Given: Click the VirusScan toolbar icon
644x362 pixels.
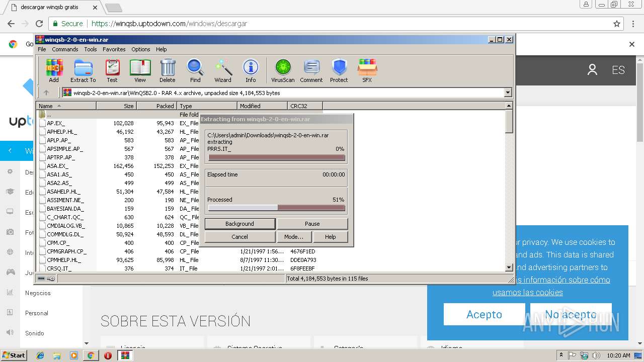Looking at the screenshot, I should click(283, 70).
